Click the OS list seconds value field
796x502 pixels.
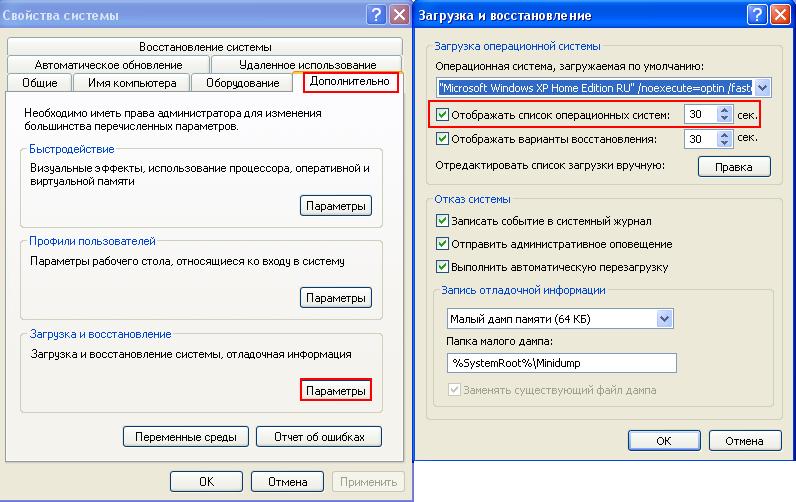click(701, 114)
